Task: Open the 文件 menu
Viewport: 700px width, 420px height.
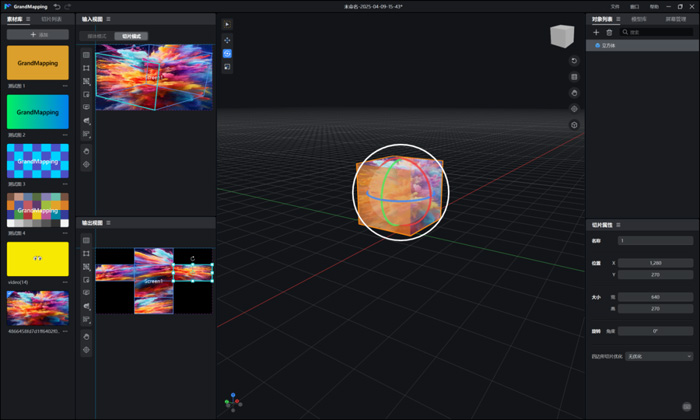Action: tap(615, 6)
